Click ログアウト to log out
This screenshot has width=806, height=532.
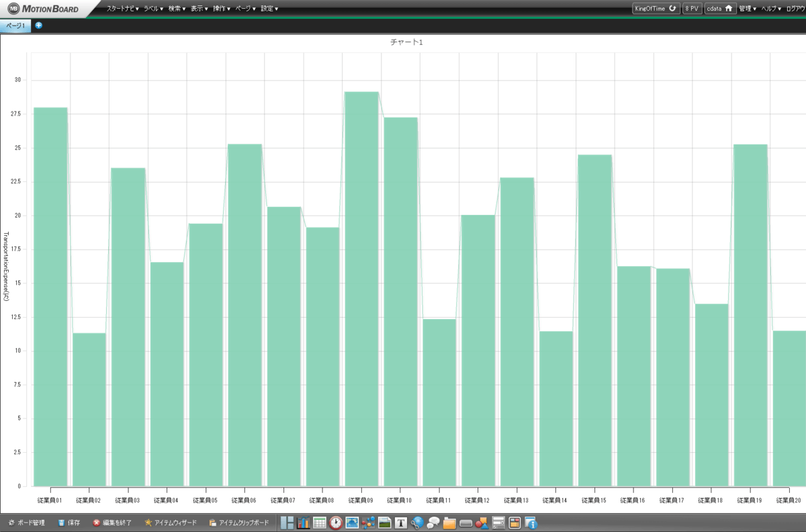(x=795, y=9)
